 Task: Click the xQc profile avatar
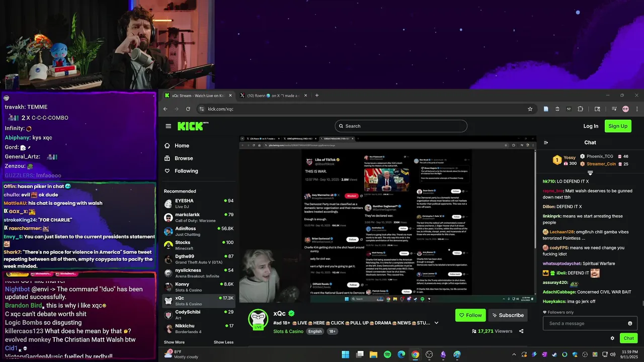tap(258, 319)
